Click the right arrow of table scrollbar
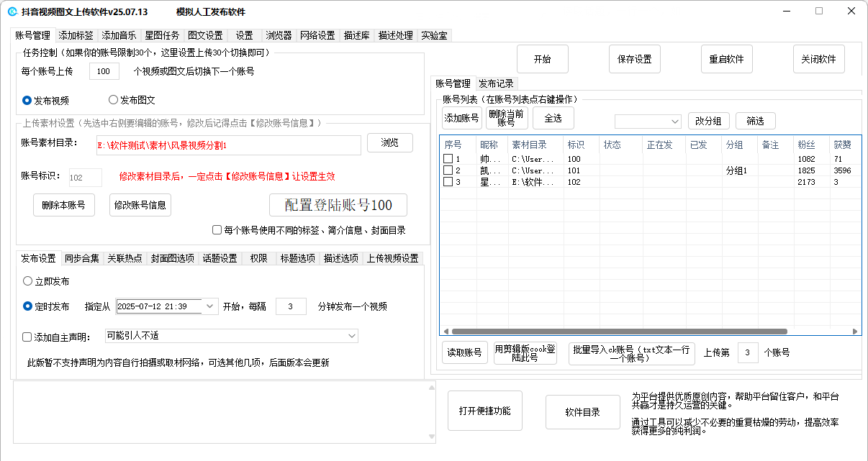The height and width of the screenshot is (461, 868). (855, 332)
